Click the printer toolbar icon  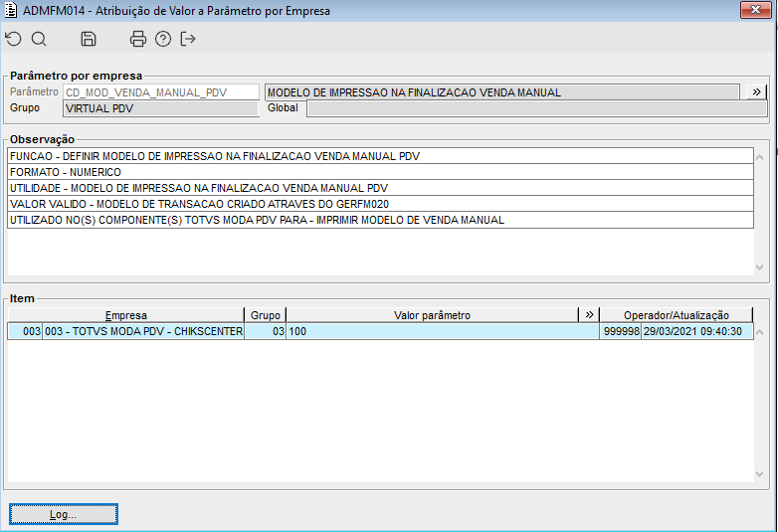tap(138, 39)
